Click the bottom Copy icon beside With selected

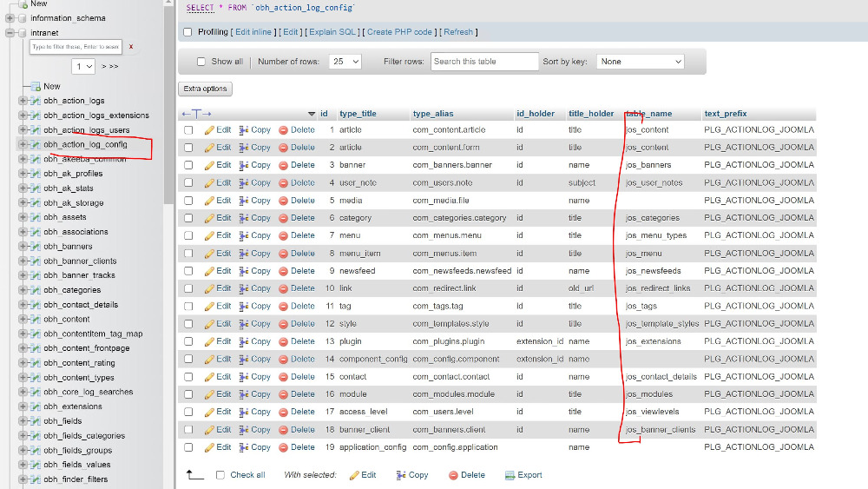click(400, 475)
